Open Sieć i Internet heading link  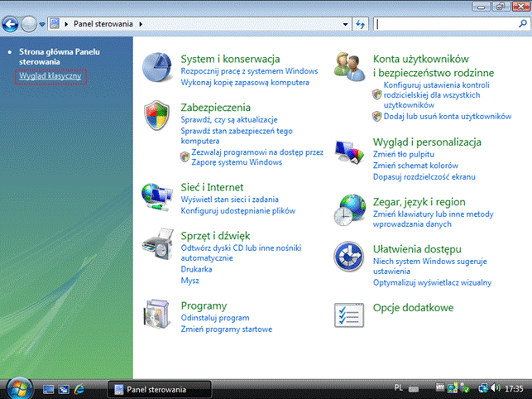[212, 187]
